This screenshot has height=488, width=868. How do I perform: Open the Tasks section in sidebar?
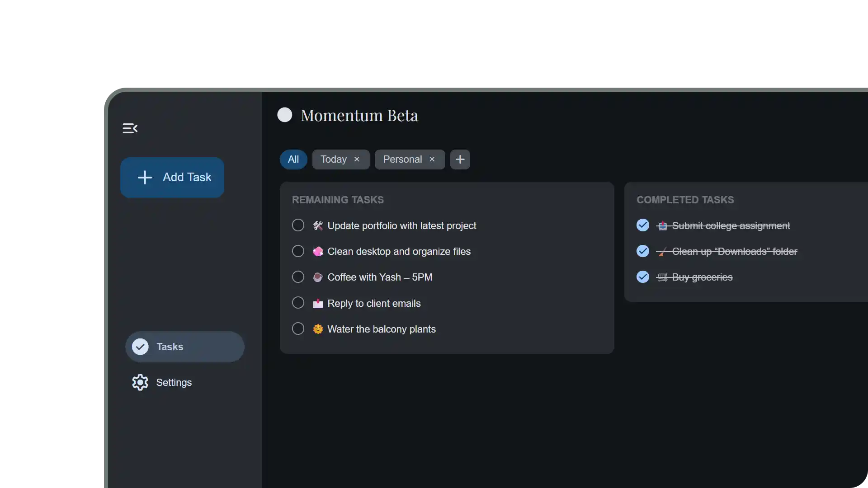tap(170, 347)
